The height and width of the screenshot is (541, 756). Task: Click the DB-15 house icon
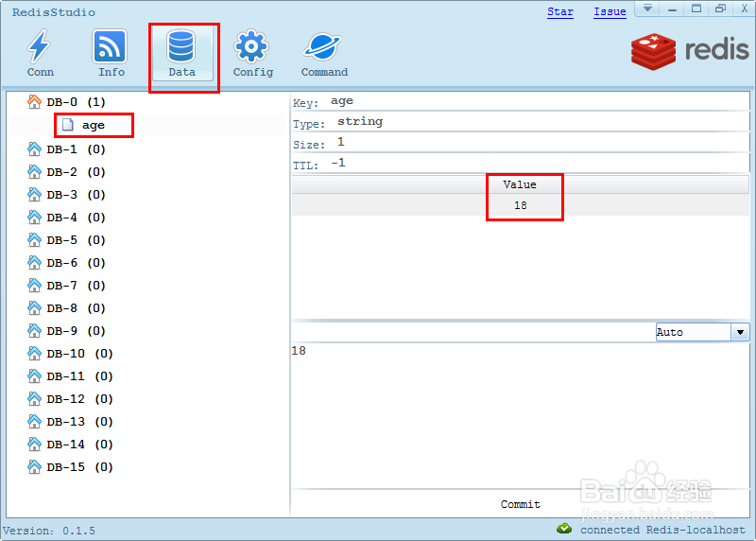tap(34, 466)
